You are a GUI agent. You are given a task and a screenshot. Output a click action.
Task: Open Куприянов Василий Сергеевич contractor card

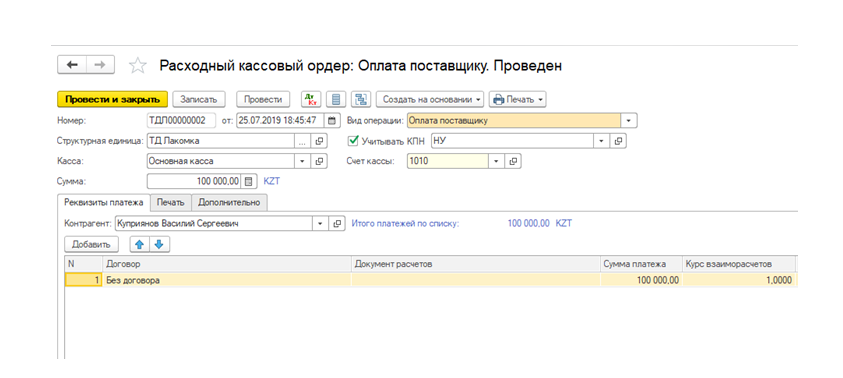pos(338,223)
